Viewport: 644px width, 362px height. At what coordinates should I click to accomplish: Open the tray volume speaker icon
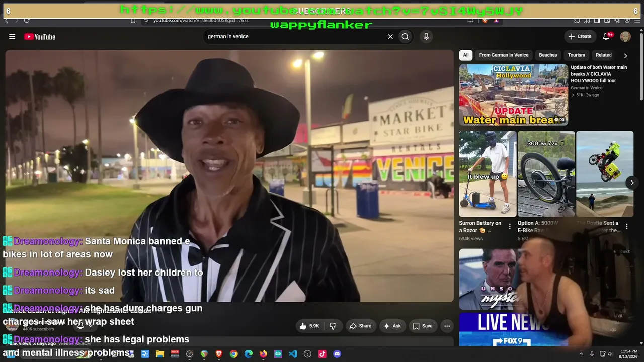coord(611,354)
